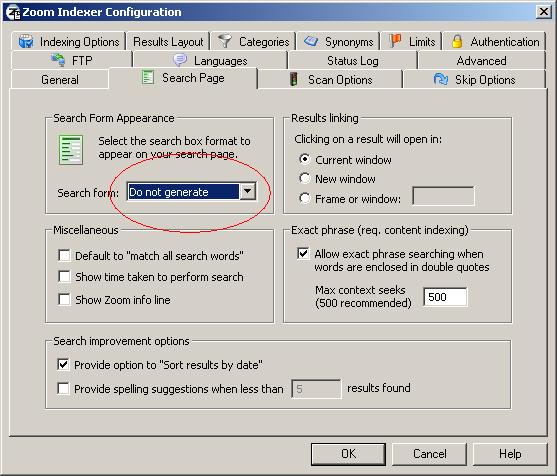Click the Select the search box format description

pos(174,147)
